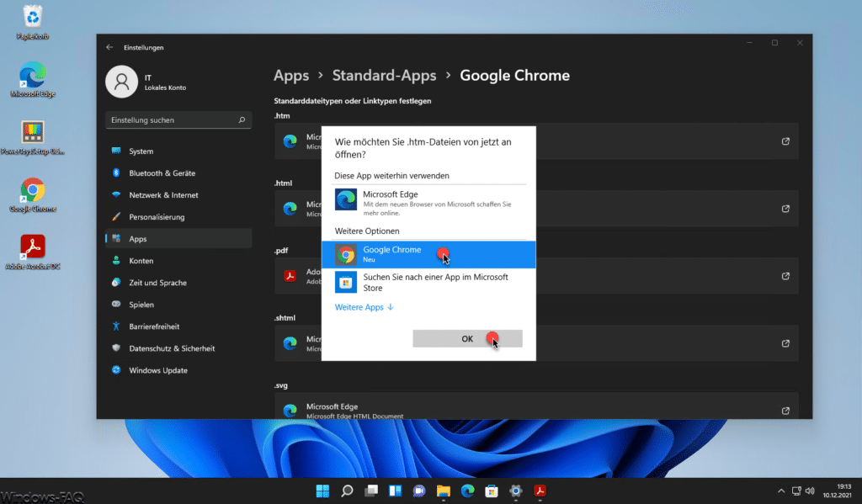Open the external link icon for .html row

[x=785, y=209]
